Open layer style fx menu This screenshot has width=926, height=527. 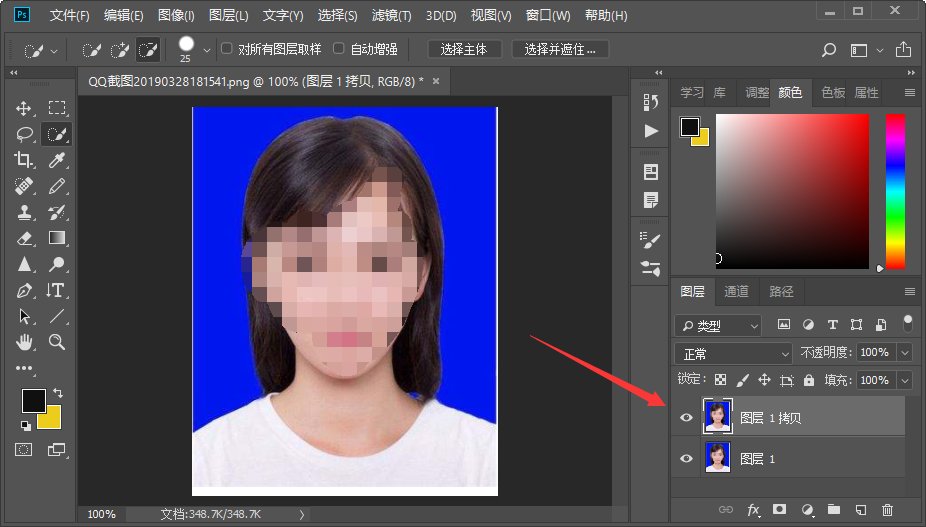tap(754, 509)
